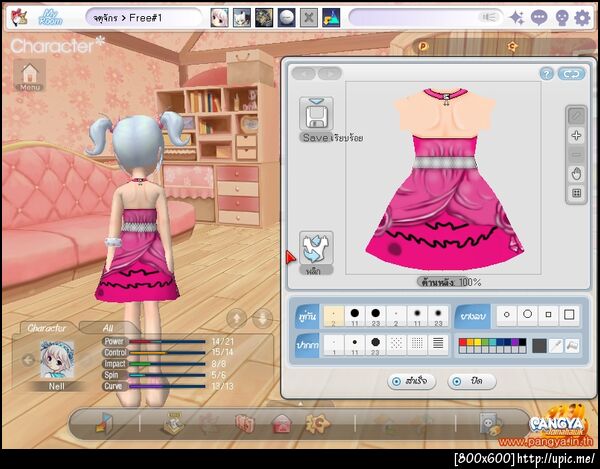Click the cash register shop icon
Screen dimensions: 600x469
173,423
